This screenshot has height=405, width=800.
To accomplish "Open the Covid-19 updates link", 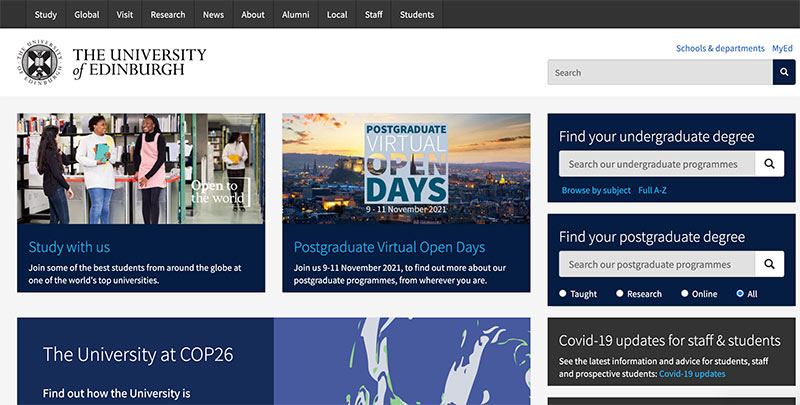I will [692, 374].
